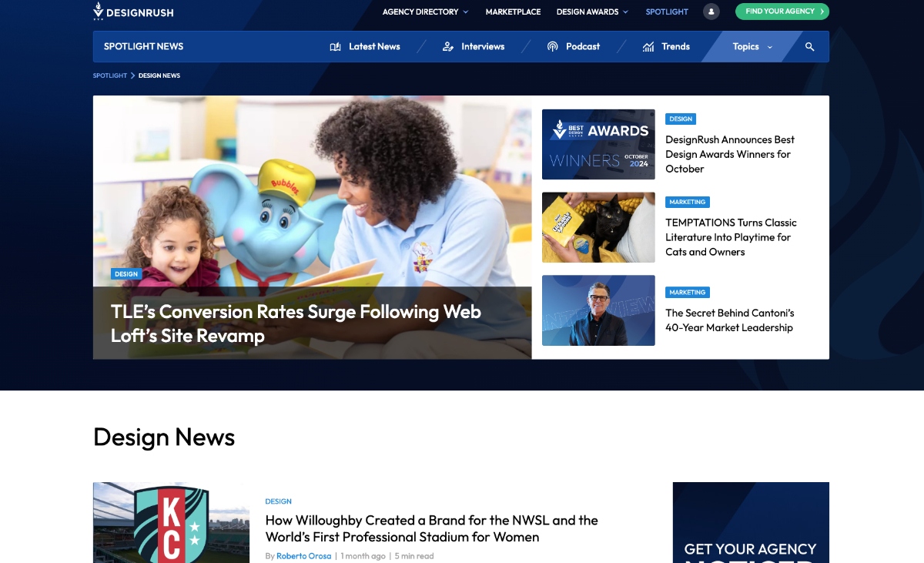Open The Secret Behind Cantoni's article
The width and height of the screenshot is (924, 563).
(x=730, y=320)
